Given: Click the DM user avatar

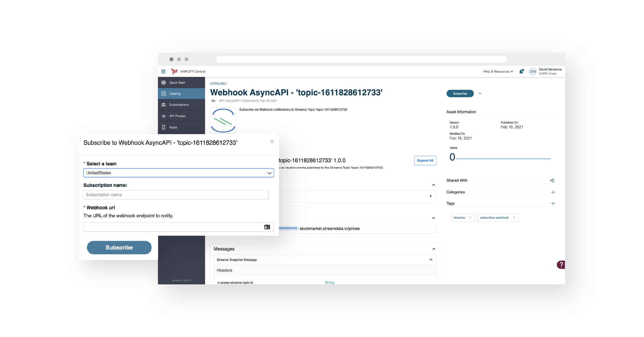Looking at the screenshot, I should point(533,71).
